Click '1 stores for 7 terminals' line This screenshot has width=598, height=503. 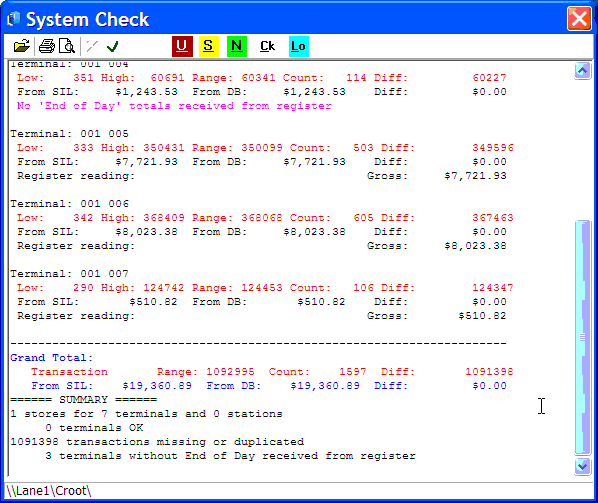[146, 414]
